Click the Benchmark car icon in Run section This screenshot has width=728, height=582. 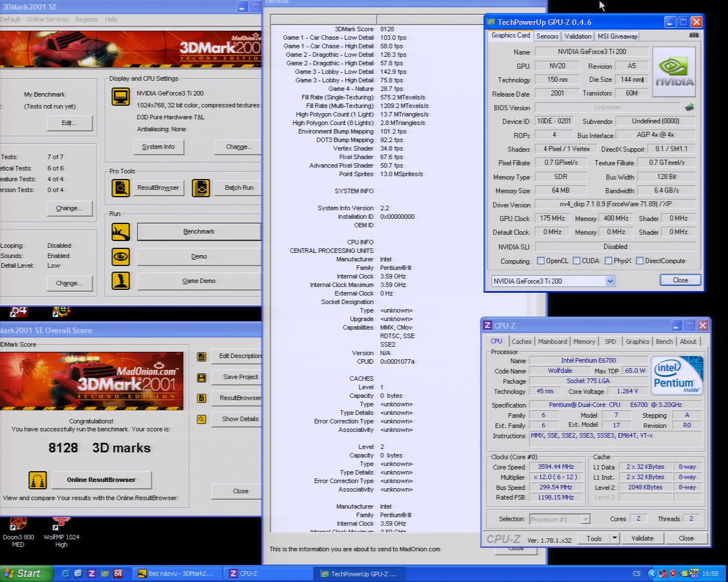tap(121, 232)
